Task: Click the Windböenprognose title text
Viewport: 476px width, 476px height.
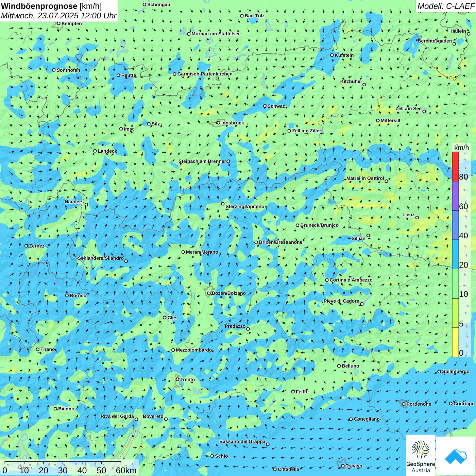Action: pos(39,6)
